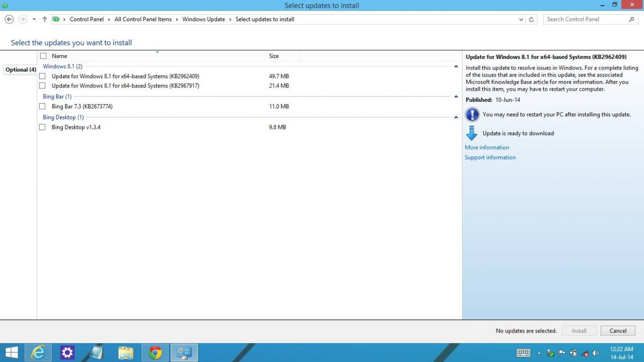Open the More information link
The image size is (644, 362).
(487, 148)
